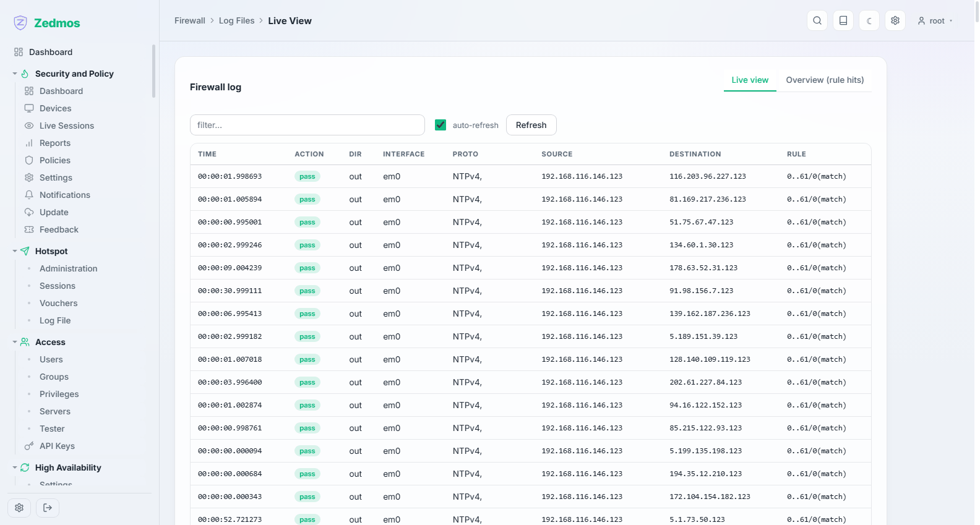Switch to Overview (rule hits) tab
980x525 pixels.
825,80
